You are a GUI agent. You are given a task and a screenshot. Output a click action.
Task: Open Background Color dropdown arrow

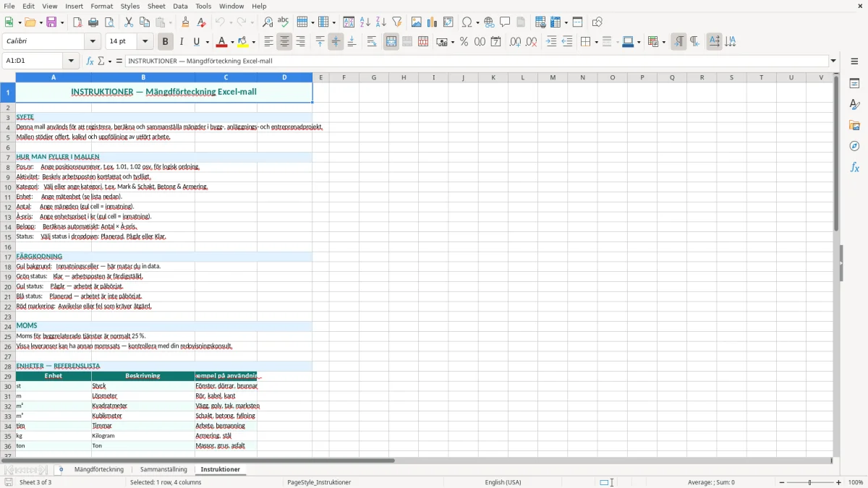tap(253, 42)
